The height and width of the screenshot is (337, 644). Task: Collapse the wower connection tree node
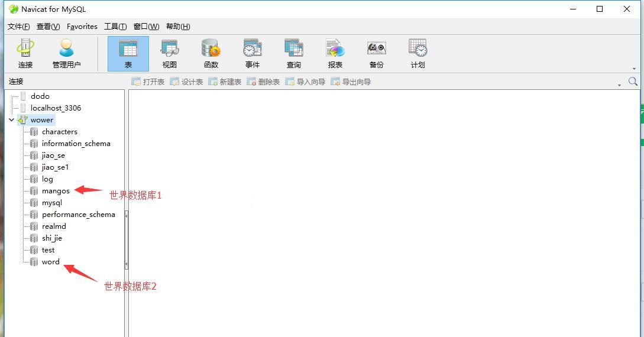[x=11, y=120]
